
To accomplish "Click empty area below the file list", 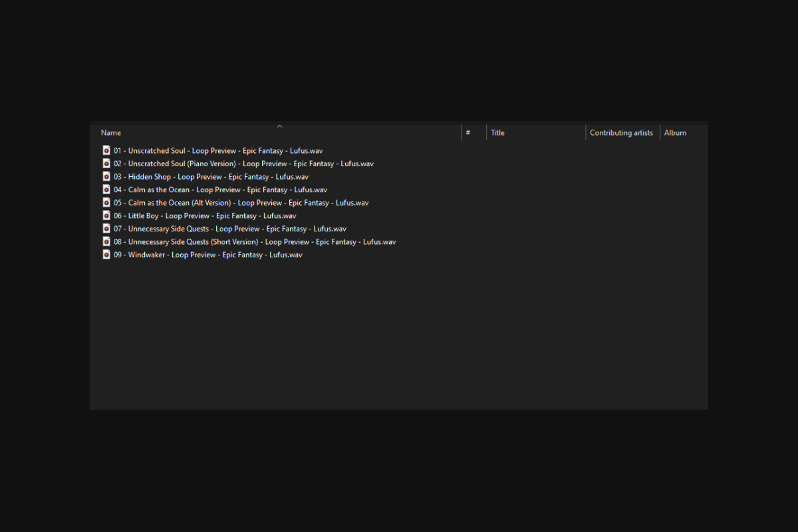I will coord(399,332).
